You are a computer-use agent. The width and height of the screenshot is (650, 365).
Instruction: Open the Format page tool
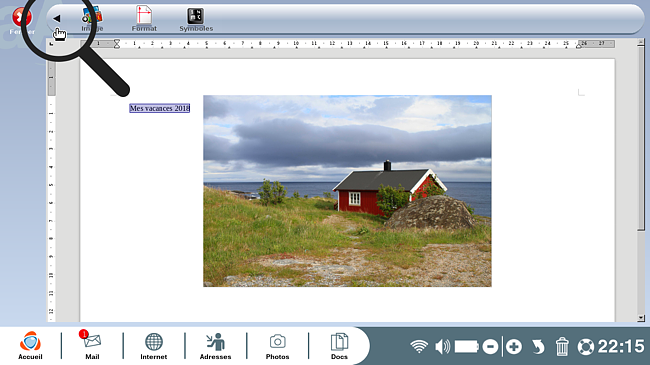[144, 19]
